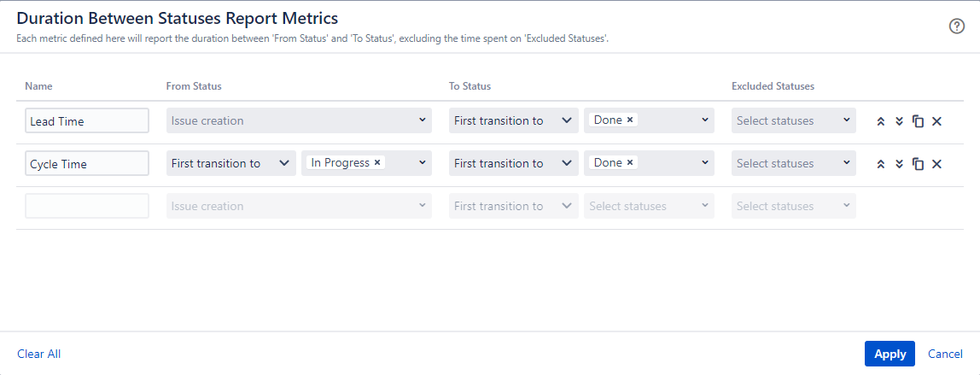The height and width of the screenshot is (375, 980).
Task: Remove In Progress tag from Cycle Time
Action: click(x=377, y=162)
